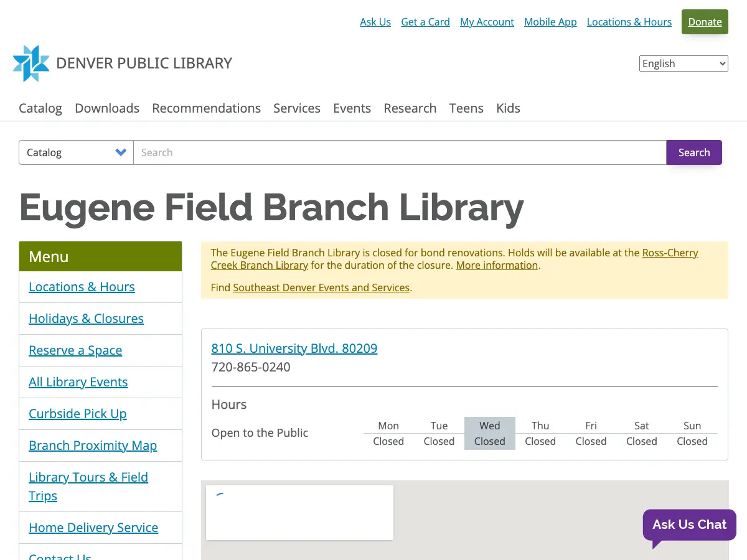This screenshot has height=560, width=747.
Task: Click the More information link
Action: (497, 265)
